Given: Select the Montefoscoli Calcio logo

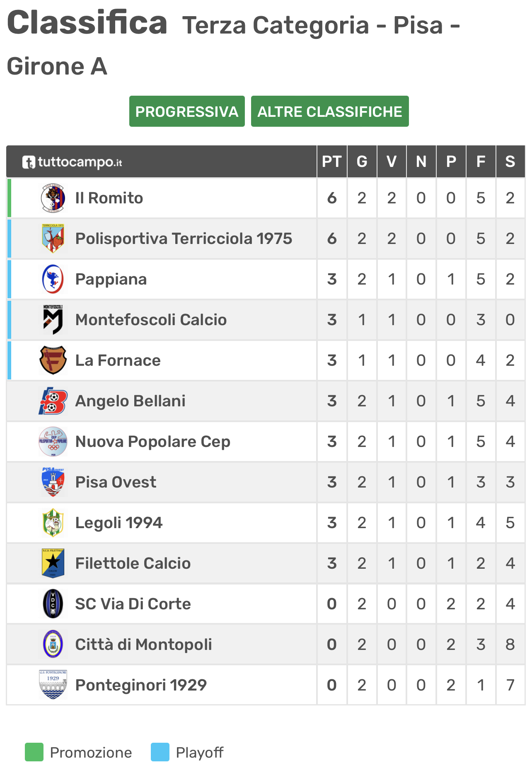Looking at the screenshot, I should (x=53, y=320).
